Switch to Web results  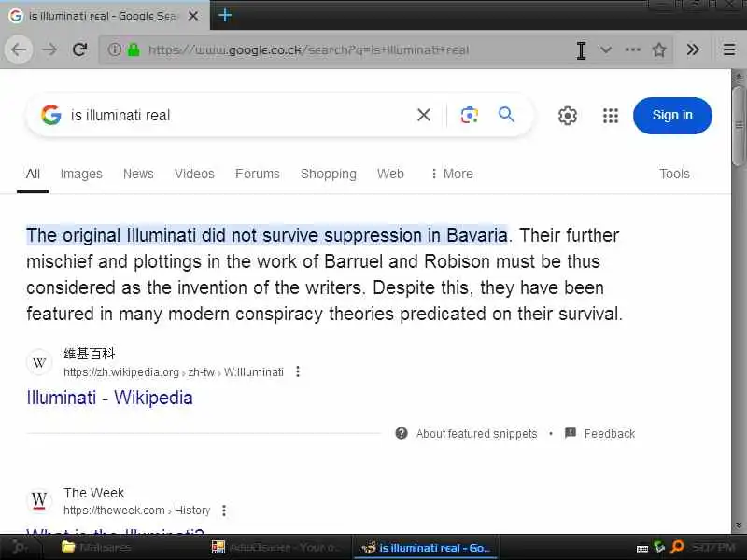pyautogui.click(x=390, y=174)
